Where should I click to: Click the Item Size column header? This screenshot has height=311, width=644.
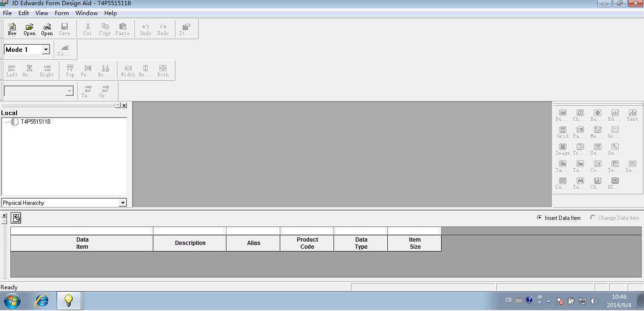(x=415, y=243)
